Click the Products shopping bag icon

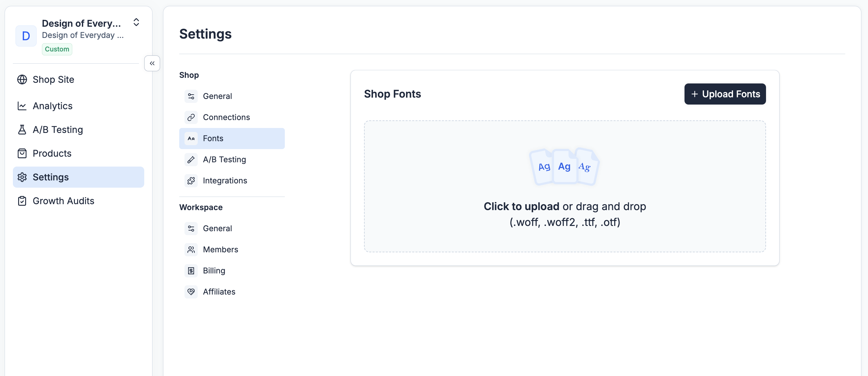click(x=22, y=153)
